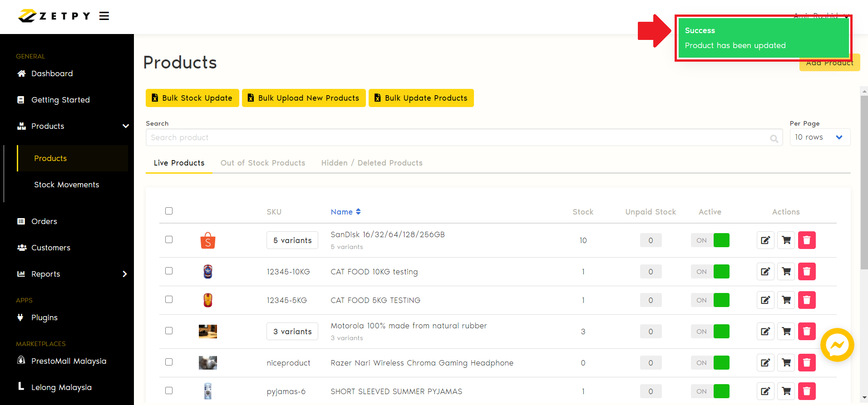Click cart icon for SHORT SLEEVED SUMMER PYJAMAS

tap(786, 391)
